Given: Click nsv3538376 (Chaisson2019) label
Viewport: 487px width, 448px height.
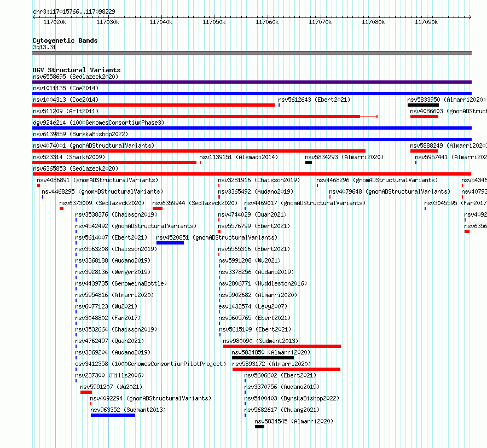Looking at the screenshot, I should coord(116,214).
